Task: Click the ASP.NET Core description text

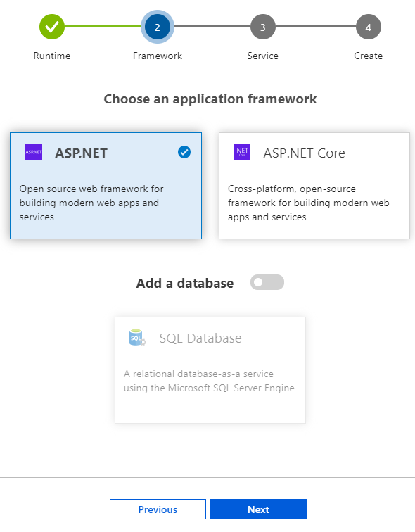Action: pos(309,203)
